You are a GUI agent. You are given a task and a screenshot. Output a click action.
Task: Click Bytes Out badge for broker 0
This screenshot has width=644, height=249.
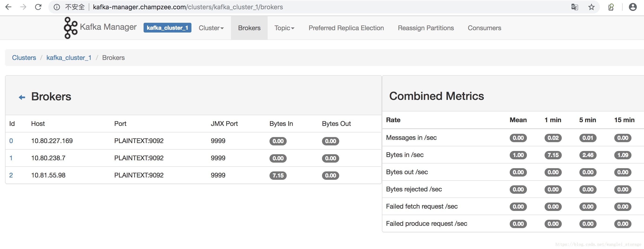click(331, 141)
